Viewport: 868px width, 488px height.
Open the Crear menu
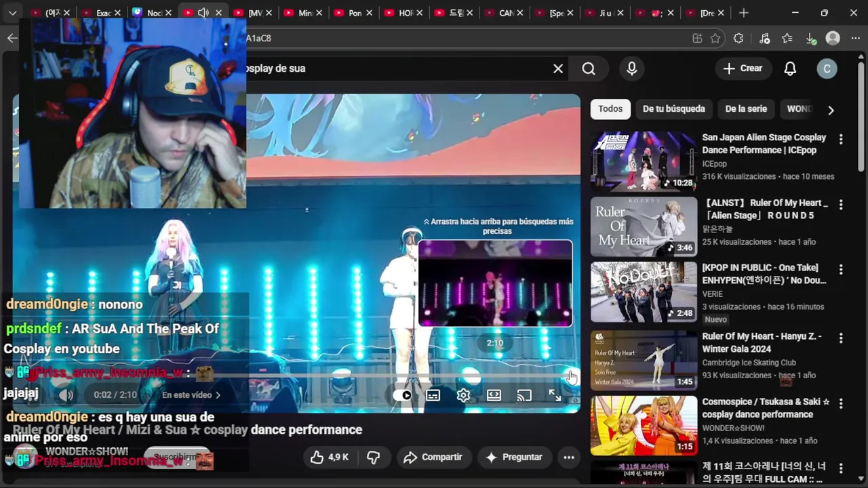click(x=743, y=68)
